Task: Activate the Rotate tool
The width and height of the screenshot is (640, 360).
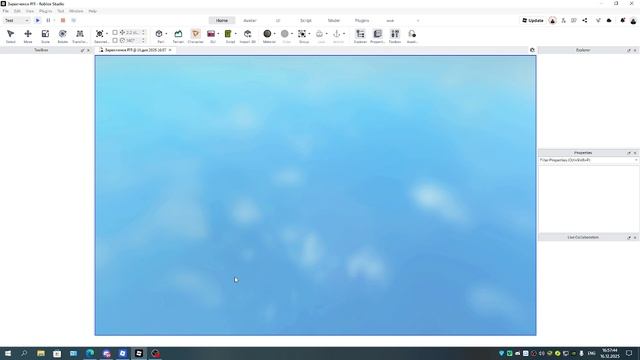Action: pos(62,34)
